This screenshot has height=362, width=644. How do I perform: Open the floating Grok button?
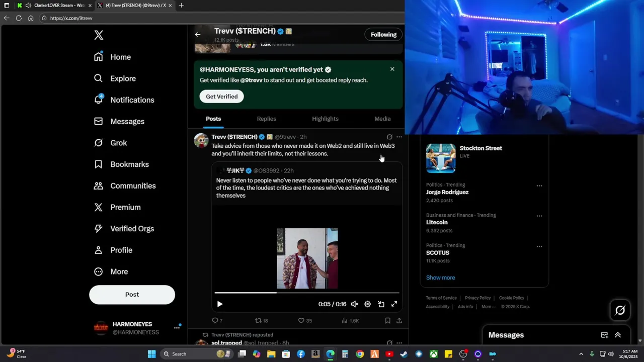coord(620,310)
